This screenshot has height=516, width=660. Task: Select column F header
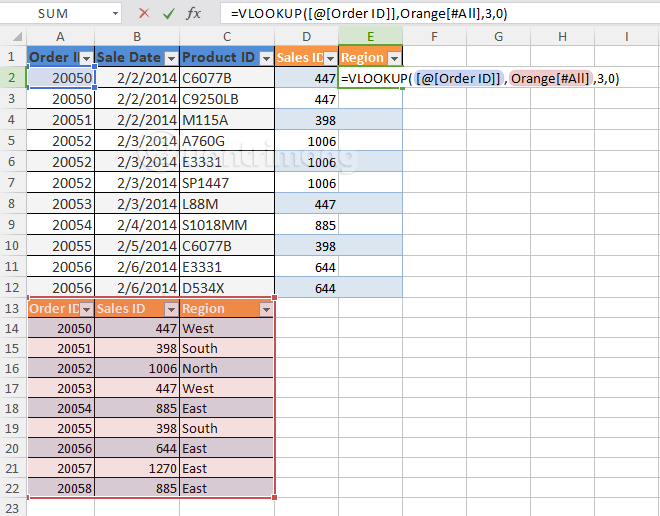(x=434, y=37)
